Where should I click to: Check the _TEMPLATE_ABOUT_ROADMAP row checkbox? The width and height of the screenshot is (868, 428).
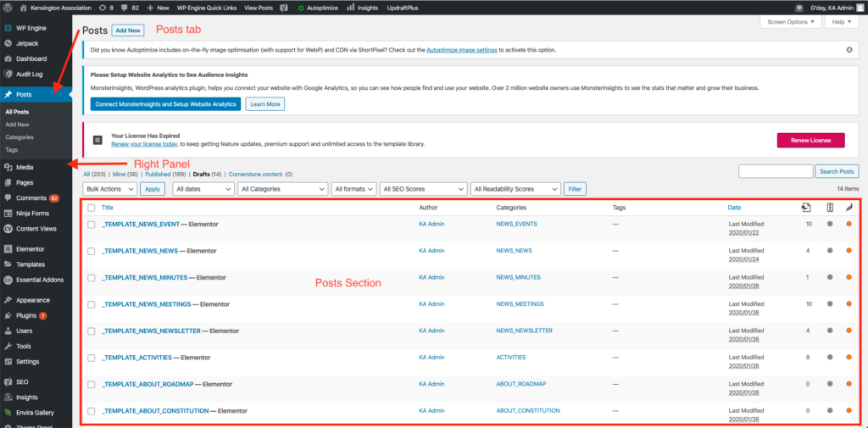click(92, 384)
